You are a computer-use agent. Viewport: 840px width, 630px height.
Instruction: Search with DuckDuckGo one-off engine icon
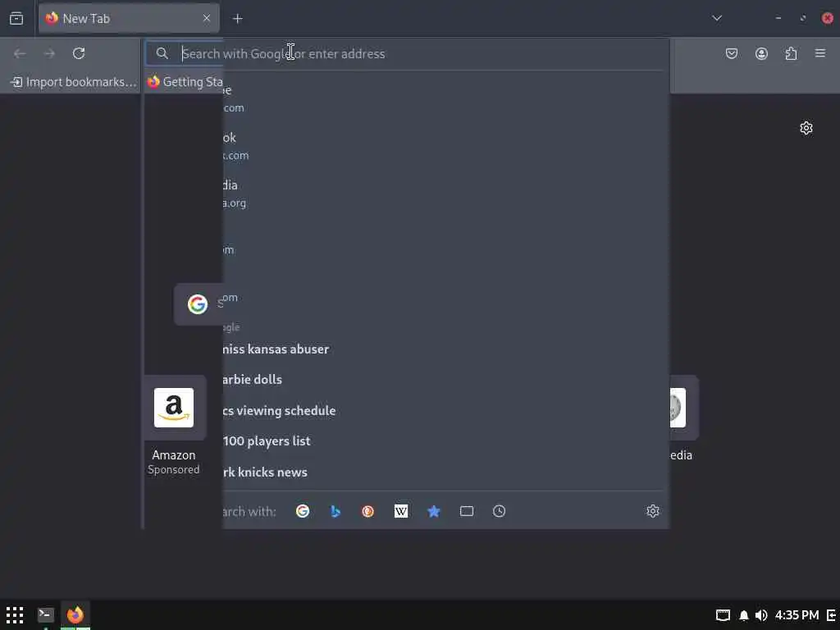coord(368,511)
